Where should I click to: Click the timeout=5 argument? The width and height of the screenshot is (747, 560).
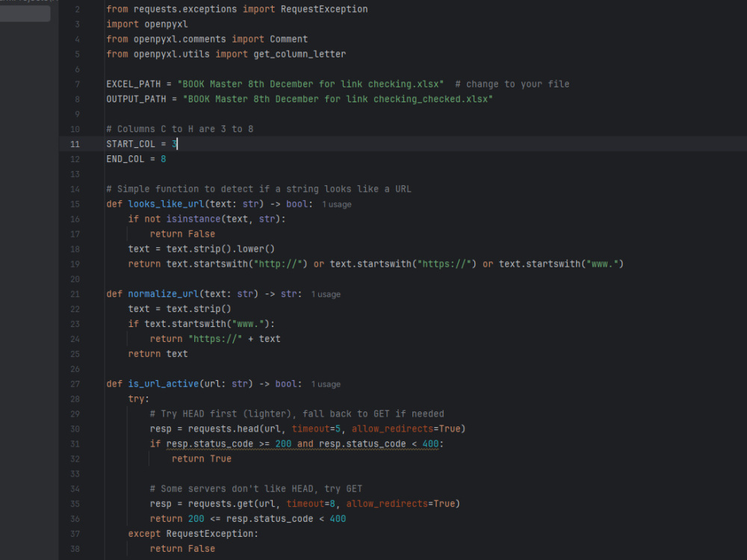(x=316, y=429)
